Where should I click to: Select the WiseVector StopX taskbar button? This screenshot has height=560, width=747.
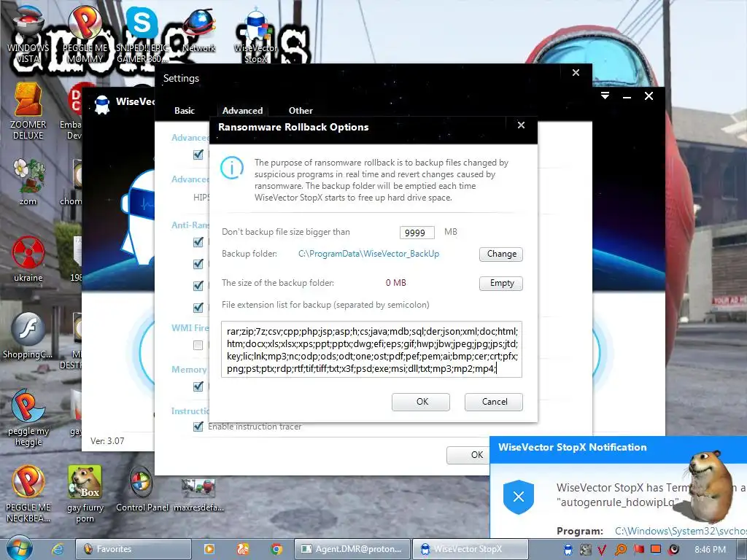pyautogui.click(x=471, y=549)
